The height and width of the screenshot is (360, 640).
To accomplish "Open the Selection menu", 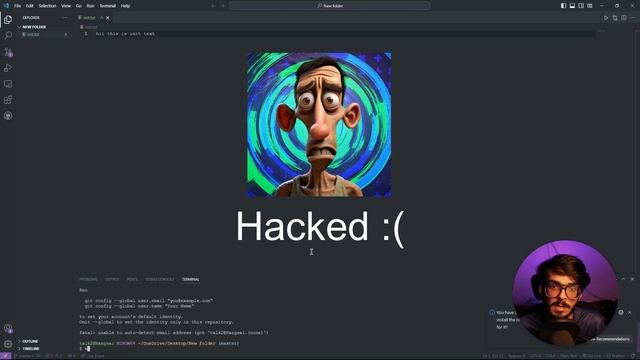I will tap(47, 6).
